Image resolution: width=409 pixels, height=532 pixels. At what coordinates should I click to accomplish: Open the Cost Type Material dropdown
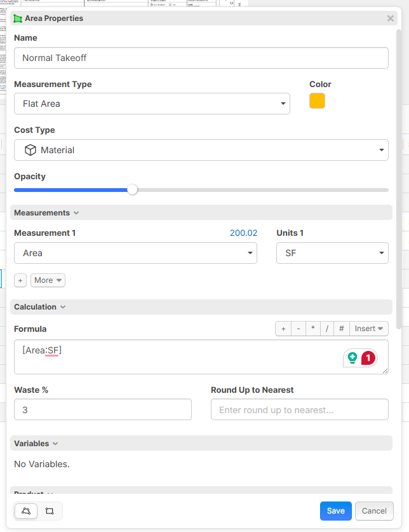tap(201, 150)
